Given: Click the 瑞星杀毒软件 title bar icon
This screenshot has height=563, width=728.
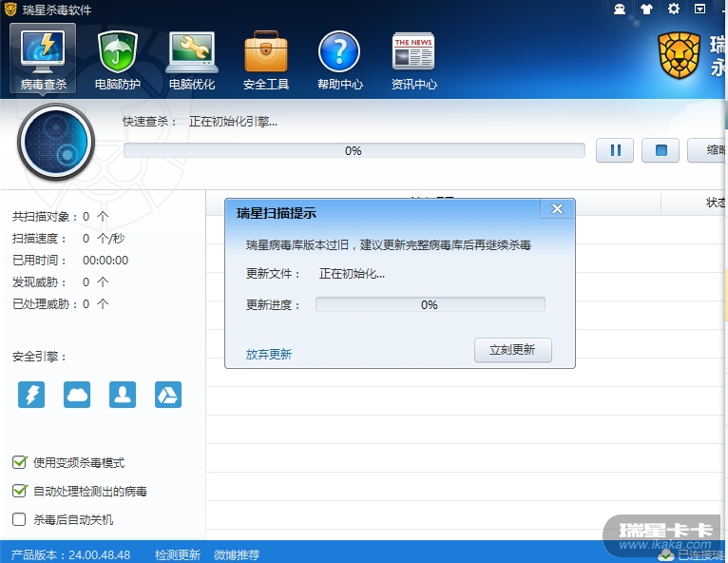Looking at the screenshot, I should coord(10,9).
